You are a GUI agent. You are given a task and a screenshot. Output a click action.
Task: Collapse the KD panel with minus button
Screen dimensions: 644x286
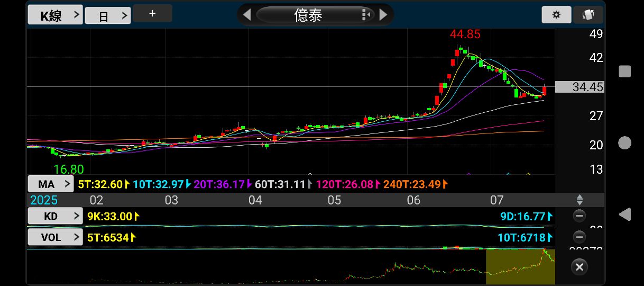[x=579, y=216]
